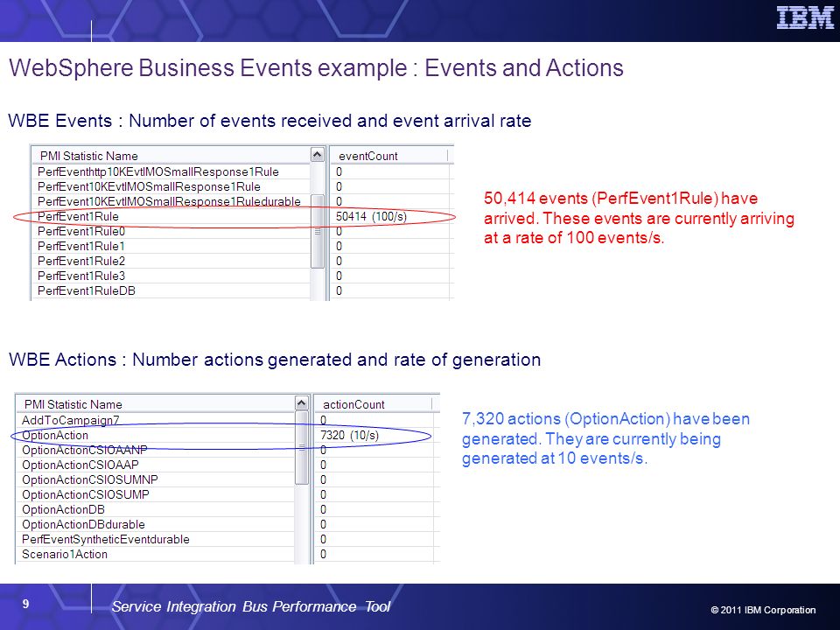Click the slide number 9
This screenshot has width=840, height=630.
25,605
